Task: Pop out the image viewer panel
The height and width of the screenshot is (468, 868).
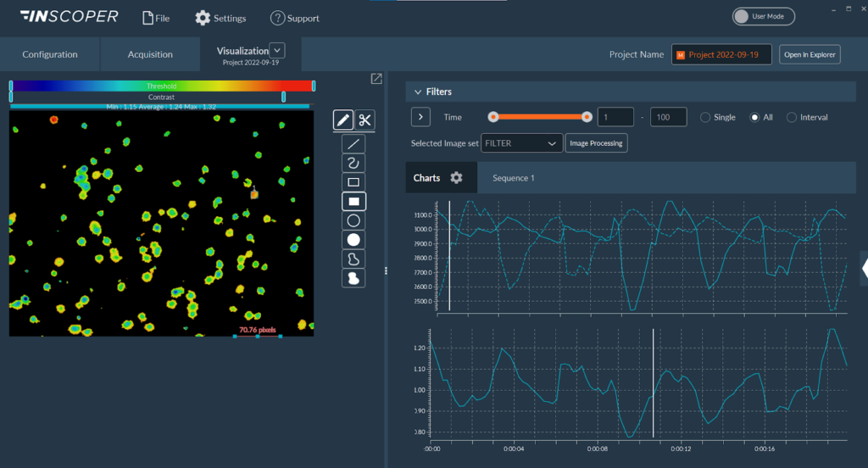Action: (376, 79)
